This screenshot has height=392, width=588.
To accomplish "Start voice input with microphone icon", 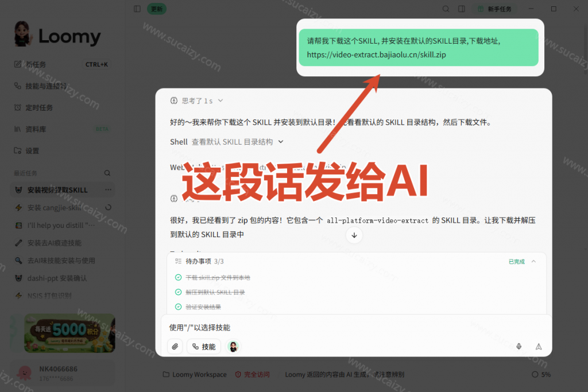I will point(519,346).
